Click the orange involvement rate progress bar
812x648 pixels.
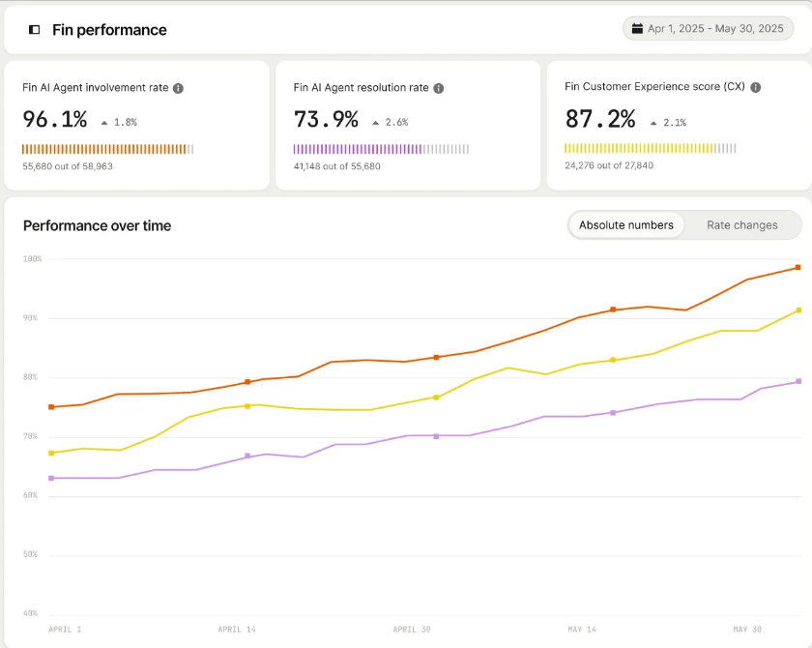pos(107,149)
